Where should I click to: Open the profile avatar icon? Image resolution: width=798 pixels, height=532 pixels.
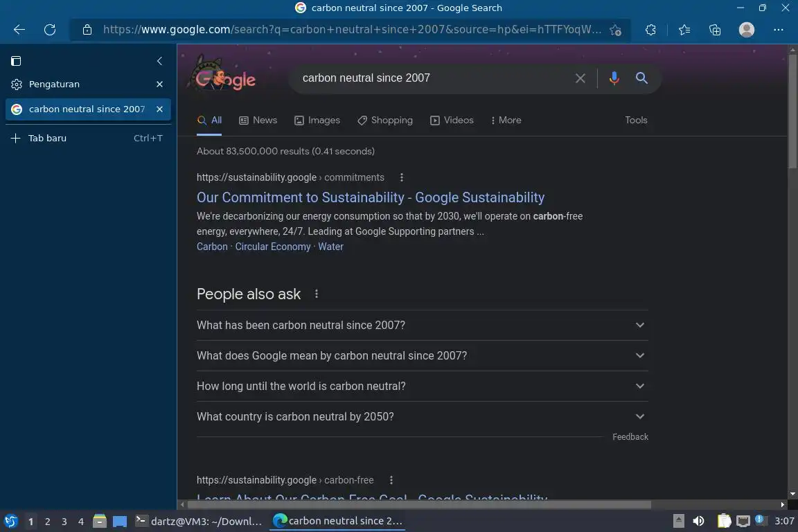(x=747, y=30)
